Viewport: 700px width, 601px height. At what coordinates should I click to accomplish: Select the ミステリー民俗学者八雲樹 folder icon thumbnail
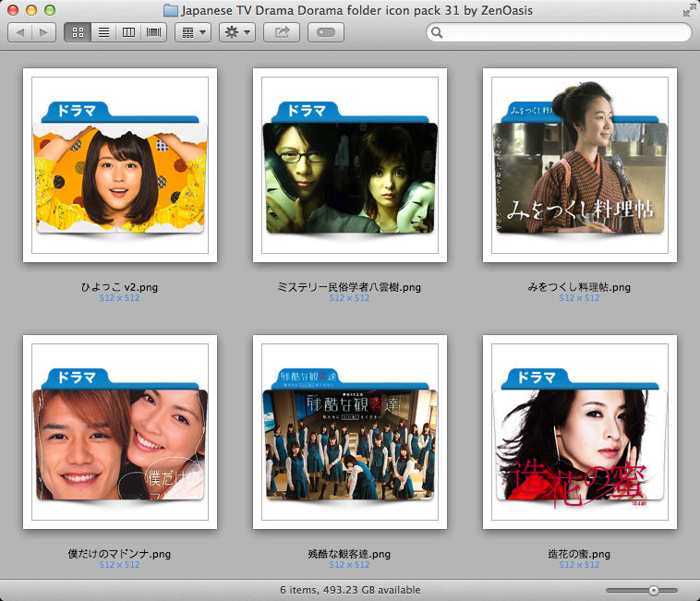[x=350, y=165]
